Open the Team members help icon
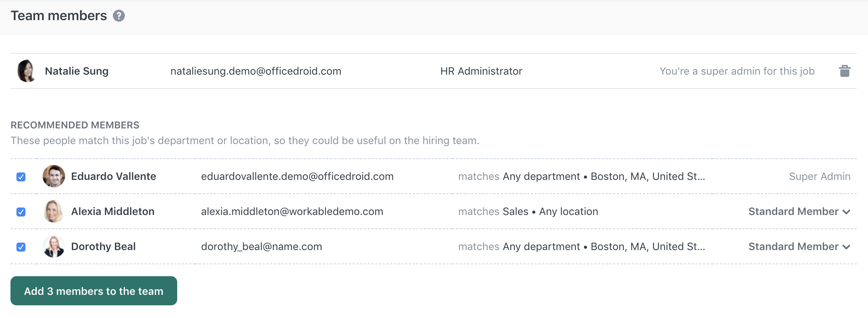 pyautogui.click(x=119, y=16)
